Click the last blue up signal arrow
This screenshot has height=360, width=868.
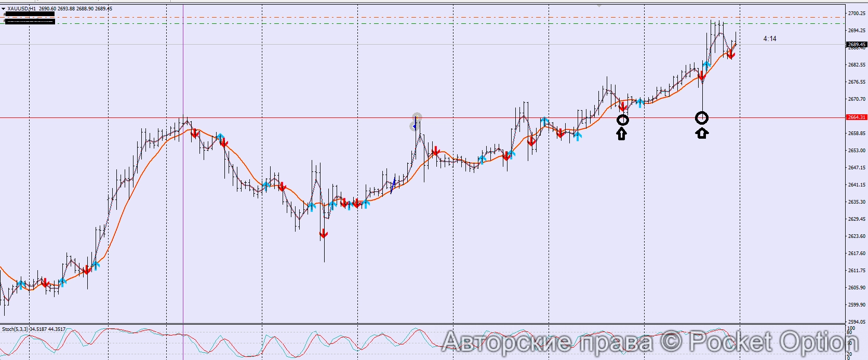coord(706,65)
